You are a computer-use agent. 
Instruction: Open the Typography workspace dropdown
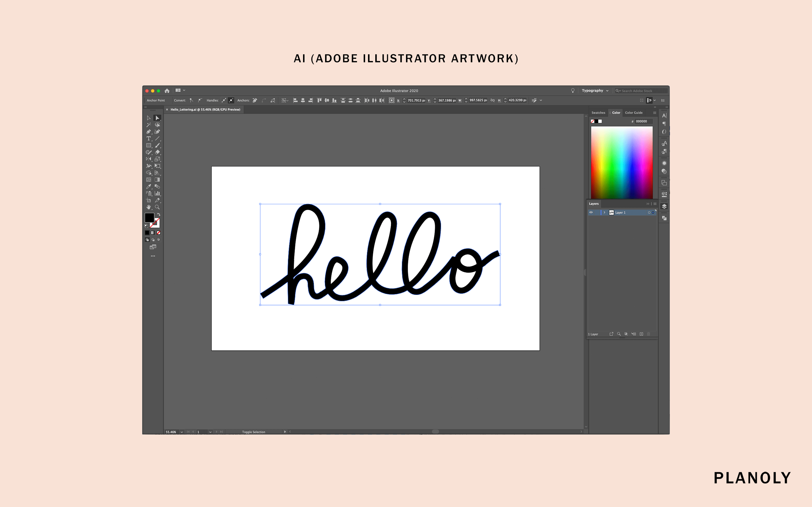pos(596,90)
